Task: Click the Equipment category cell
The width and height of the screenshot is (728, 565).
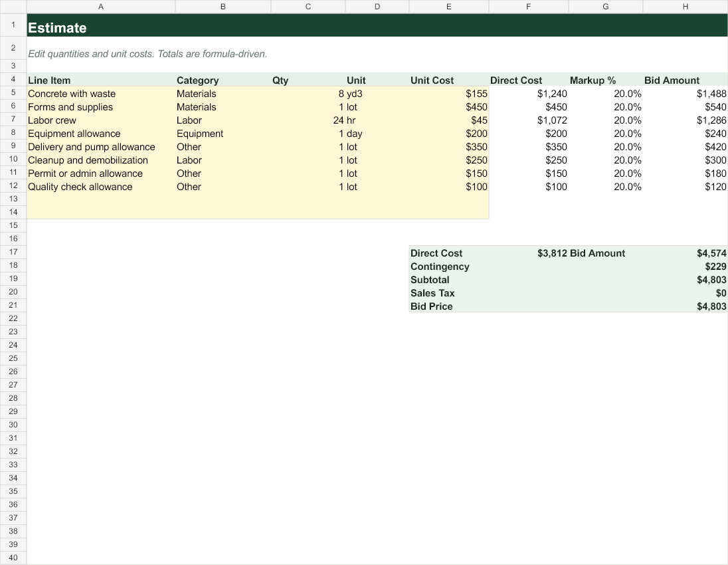Action: click(x=223, y=134)
